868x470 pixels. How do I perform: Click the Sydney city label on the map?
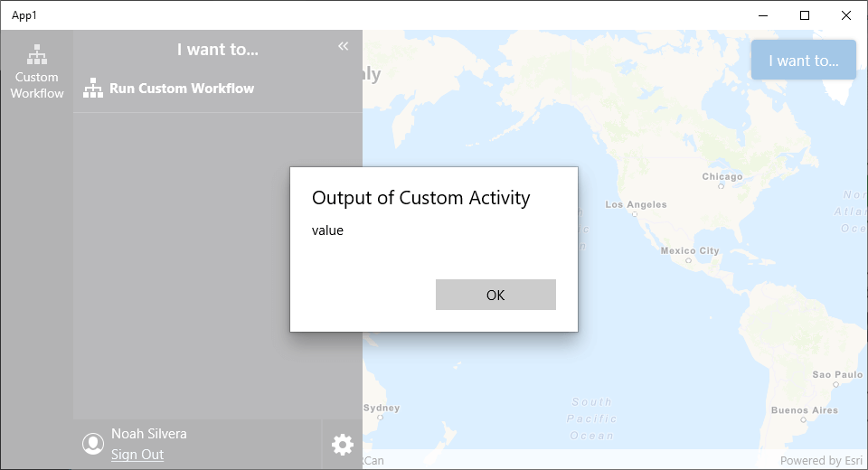tap(381, 409)
